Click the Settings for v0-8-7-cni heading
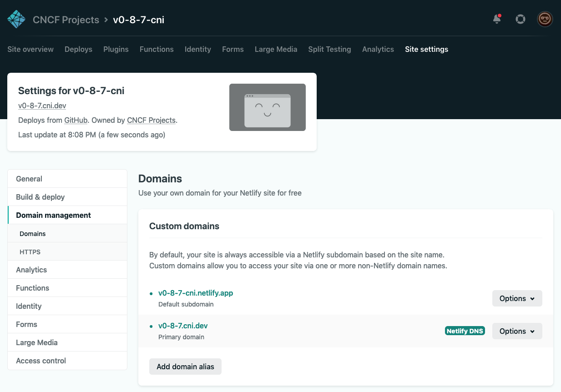This screenshot has height=392, width=561. click(71, 90)
